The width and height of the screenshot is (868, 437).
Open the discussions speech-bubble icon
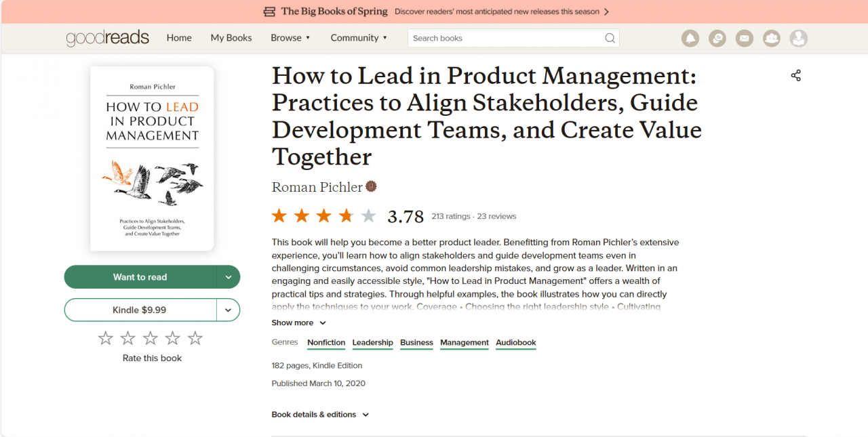717,38
